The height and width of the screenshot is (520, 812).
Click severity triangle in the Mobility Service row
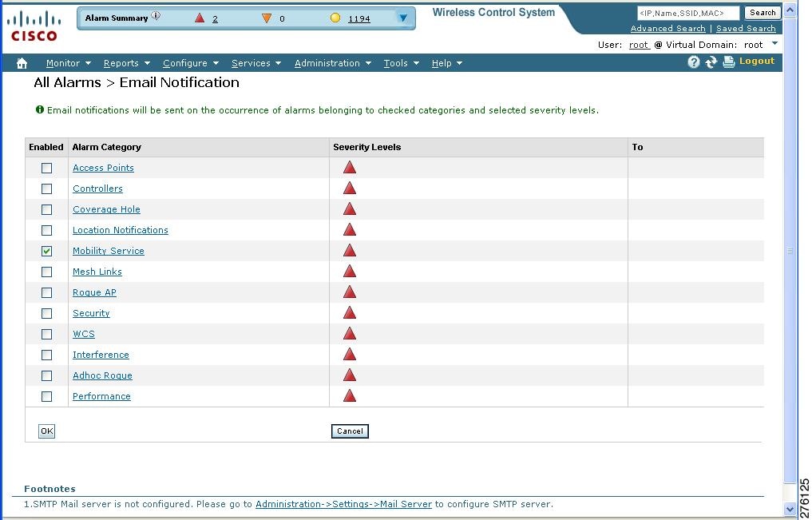pos(350,250)
